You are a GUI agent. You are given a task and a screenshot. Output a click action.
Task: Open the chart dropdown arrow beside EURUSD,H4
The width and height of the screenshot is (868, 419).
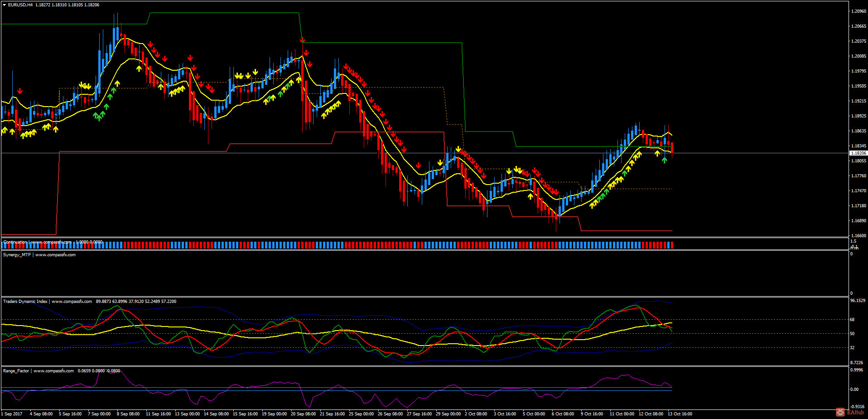pos(5,5)
